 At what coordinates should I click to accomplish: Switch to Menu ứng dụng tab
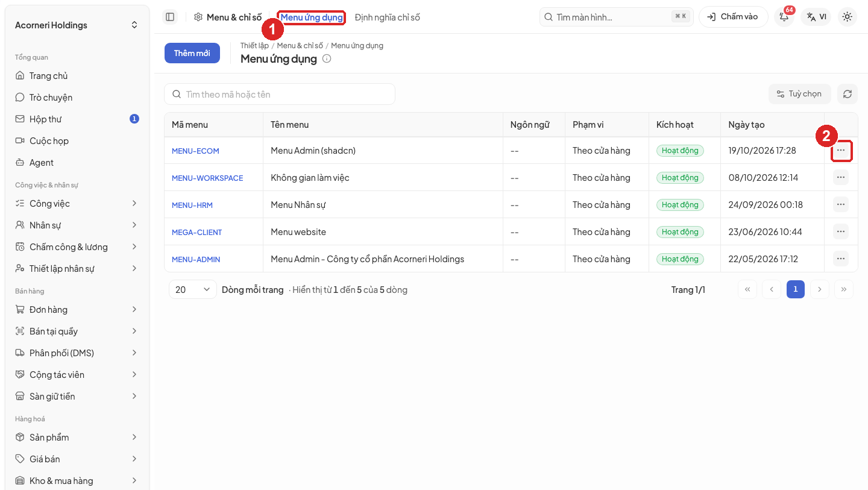pos(312,17)
